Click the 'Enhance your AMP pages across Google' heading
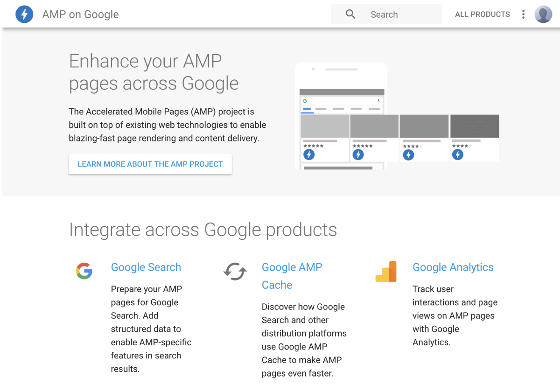 click(x=154, y=72)
